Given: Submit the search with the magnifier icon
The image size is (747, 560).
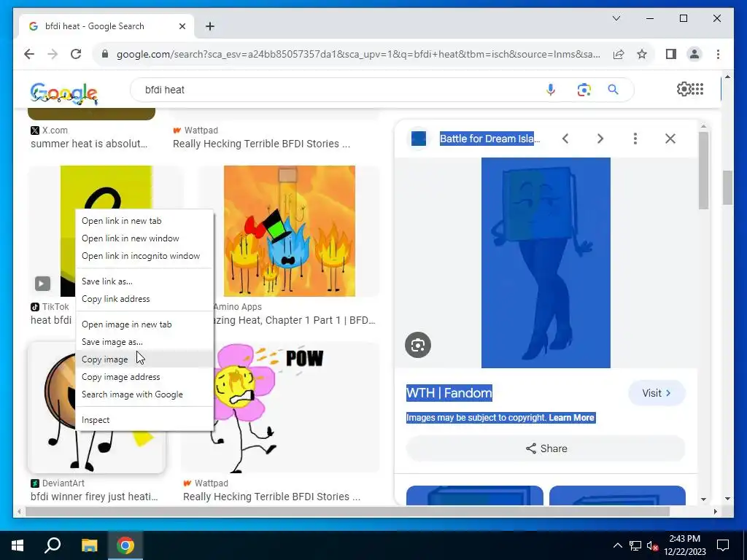Looking at the screenshot, I should tap(613, 90).
